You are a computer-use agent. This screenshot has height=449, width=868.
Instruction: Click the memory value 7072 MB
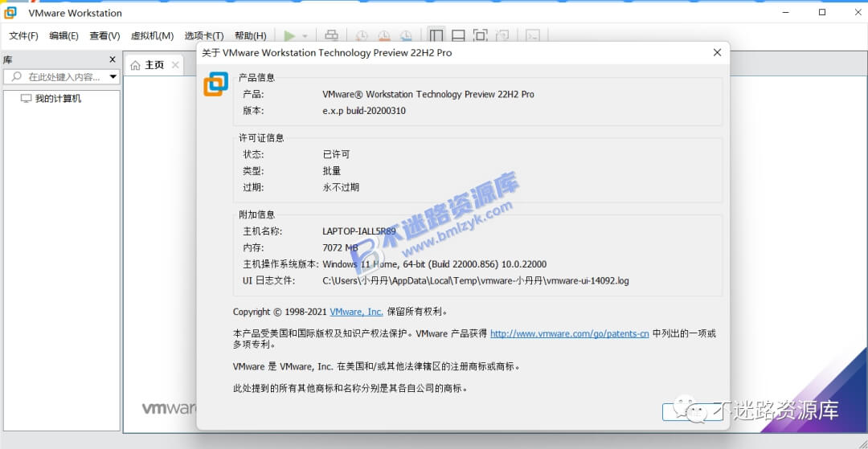click(x=340, y=247)
